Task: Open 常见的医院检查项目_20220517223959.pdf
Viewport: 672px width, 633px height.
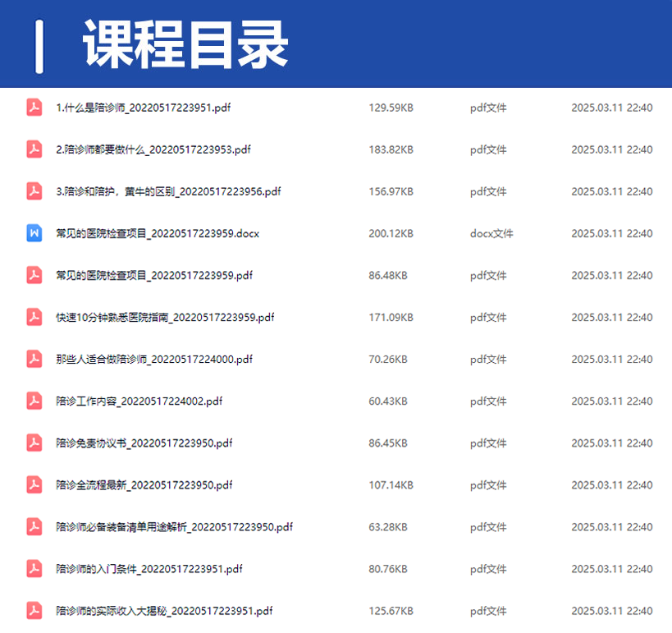Action: pyautogui.click(x=154, y=275)
